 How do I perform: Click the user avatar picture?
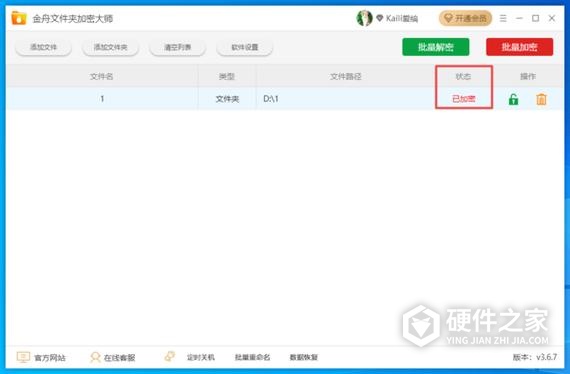364,18
